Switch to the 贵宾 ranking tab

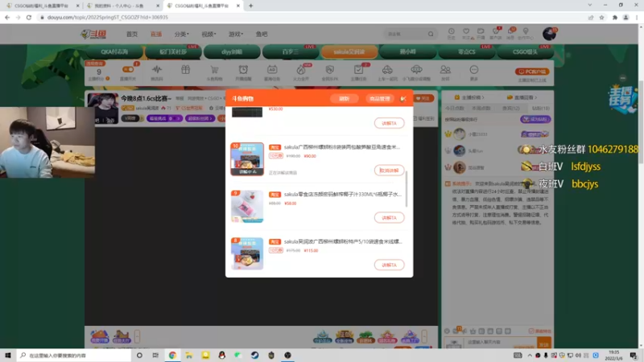[510, 108]
